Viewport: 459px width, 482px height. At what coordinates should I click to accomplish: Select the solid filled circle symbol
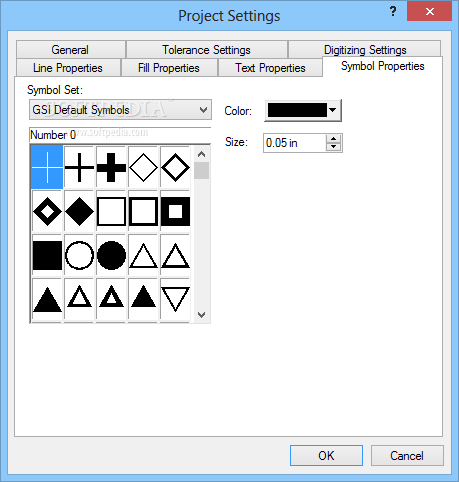tap(111, 255)
